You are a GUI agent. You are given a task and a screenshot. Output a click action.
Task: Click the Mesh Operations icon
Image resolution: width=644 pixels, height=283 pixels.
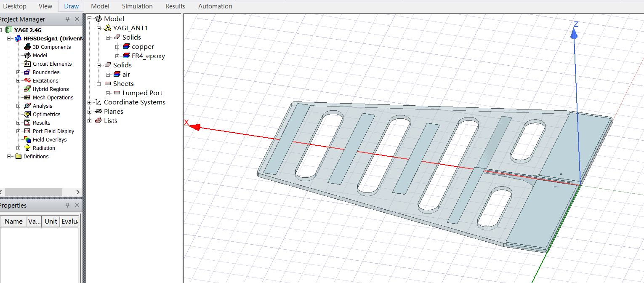tap(27, 97)
